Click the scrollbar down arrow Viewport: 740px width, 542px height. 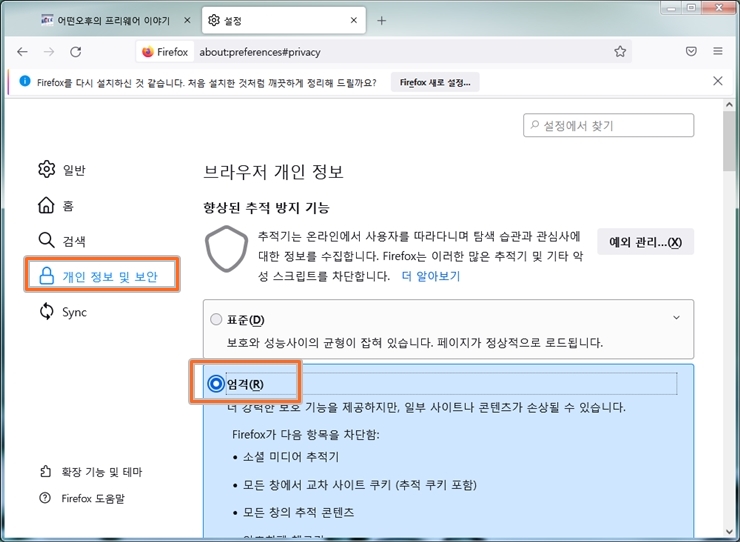click(x=729, y=533)
